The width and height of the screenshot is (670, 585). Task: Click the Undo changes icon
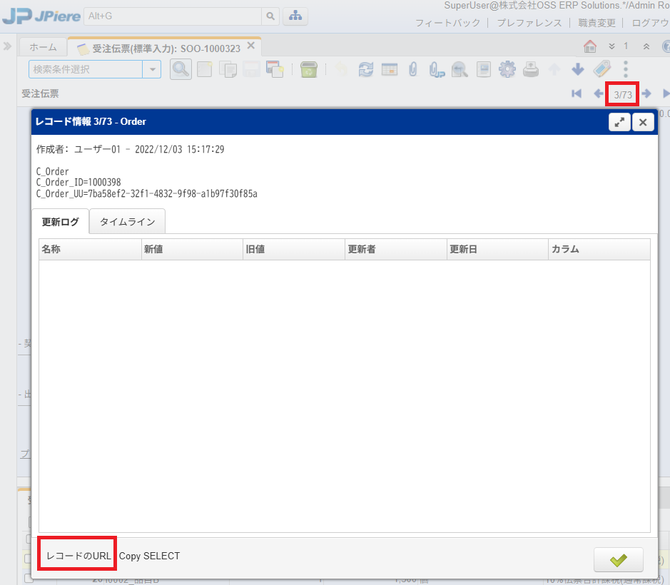tap(341, 69)
